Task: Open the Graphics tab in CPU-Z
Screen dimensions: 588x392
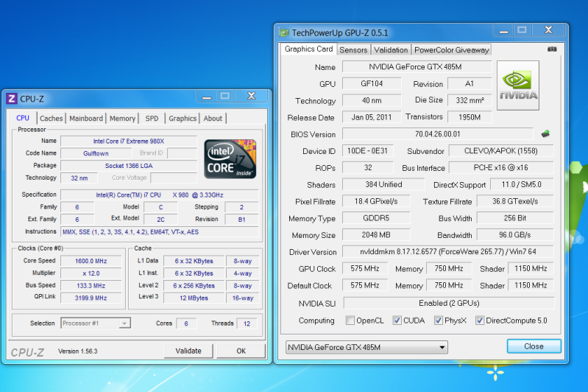Action: point(183,119)
